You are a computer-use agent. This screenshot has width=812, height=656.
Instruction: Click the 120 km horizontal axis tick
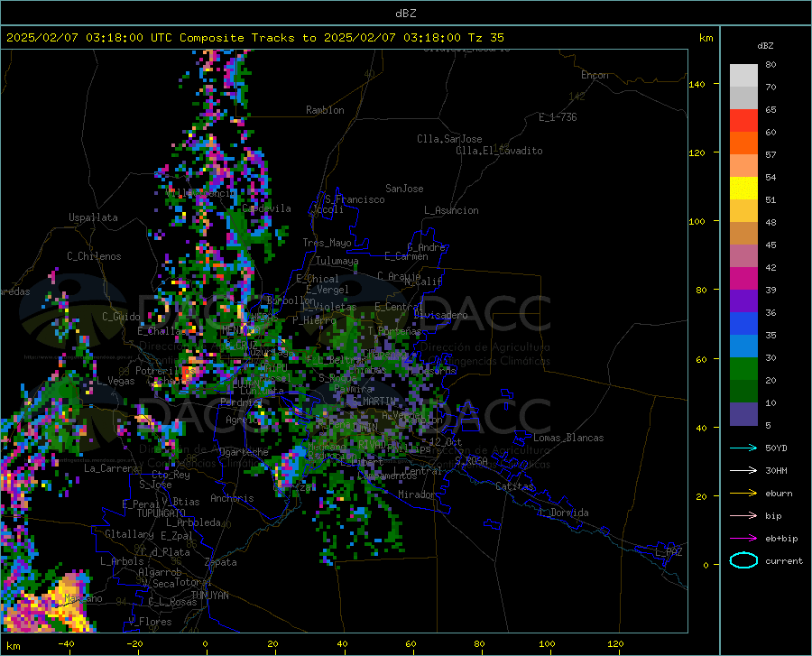click(615, 643)
